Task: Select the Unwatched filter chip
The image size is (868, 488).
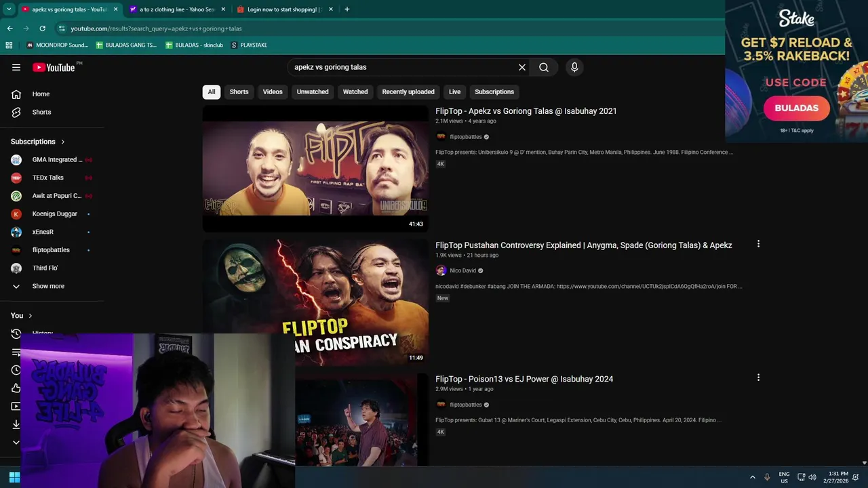Action: [x=313, y=91]
